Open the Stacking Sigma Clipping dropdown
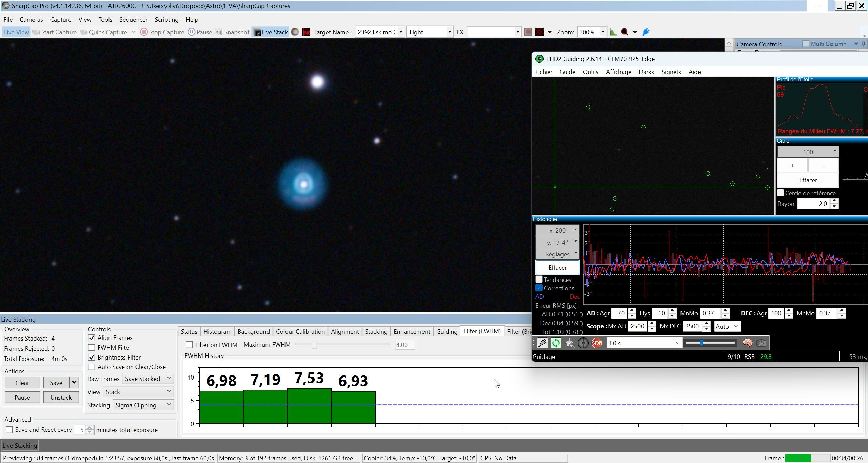Screen dimensions: 868x463 [143, 405]
